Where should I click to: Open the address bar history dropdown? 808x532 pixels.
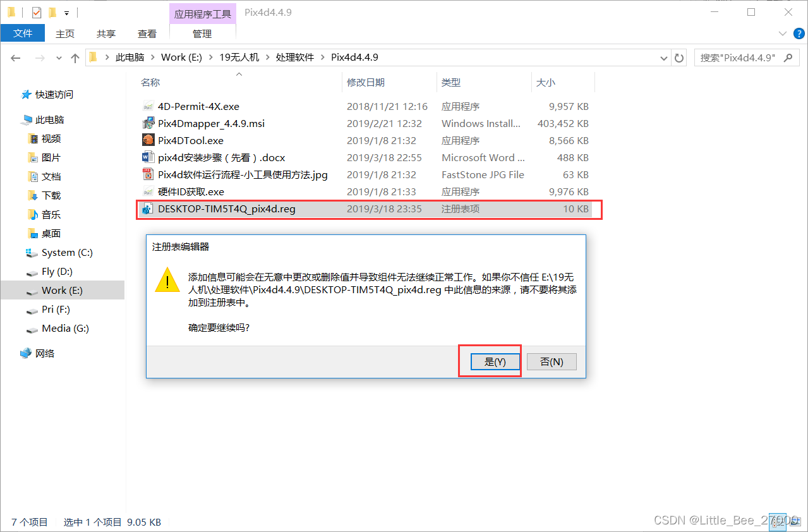click(664, 57)
